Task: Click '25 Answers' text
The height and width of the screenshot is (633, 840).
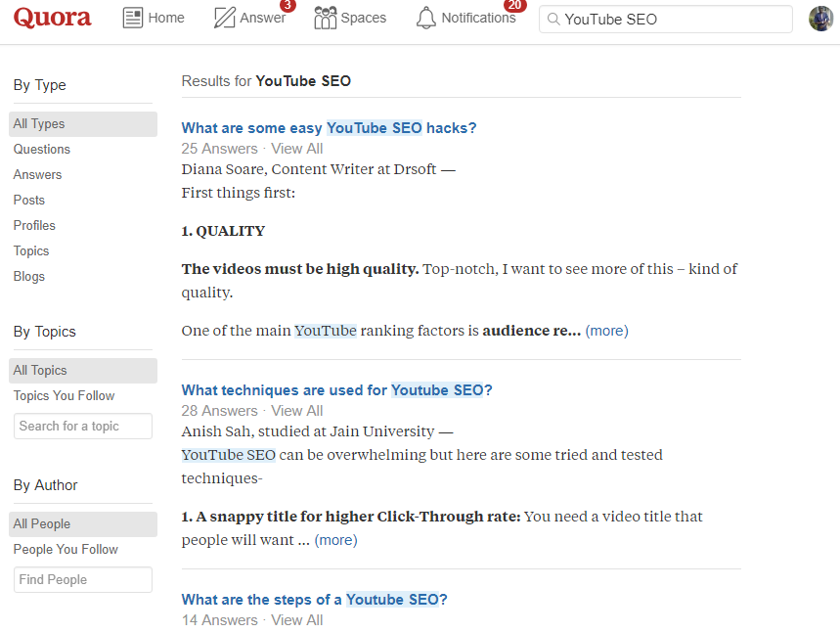Action: [x=220, y=149]
